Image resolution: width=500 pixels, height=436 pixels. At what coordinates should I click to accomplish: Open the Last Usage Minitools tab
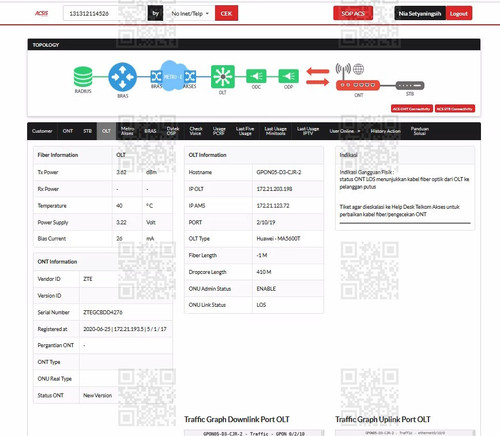click(x=275, y=131)
